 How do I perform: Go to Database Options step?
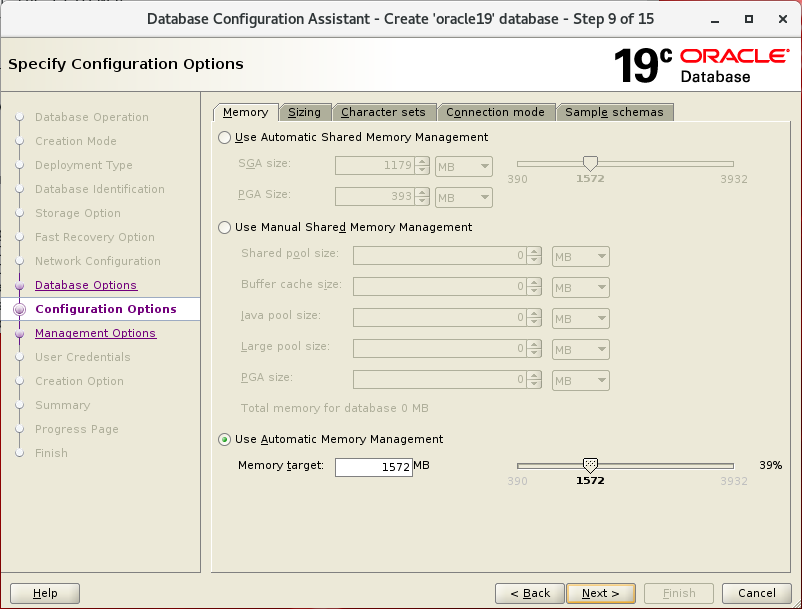point(86,285)
